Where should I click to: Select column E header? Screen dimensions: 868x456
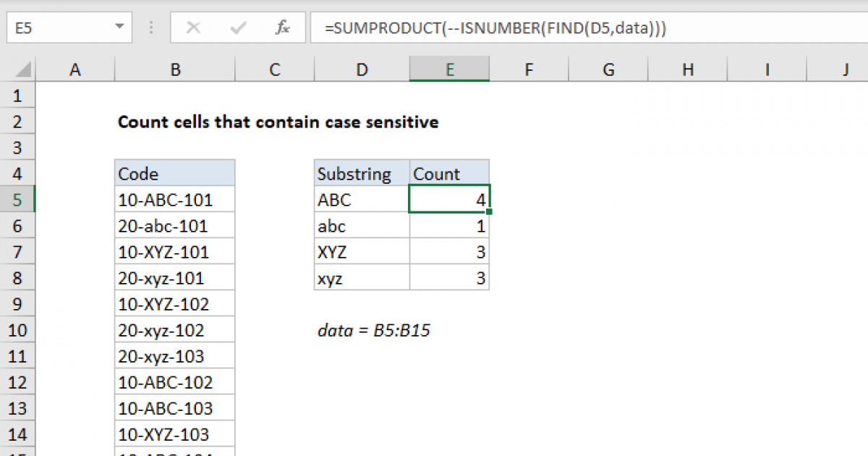coord(449,69)
